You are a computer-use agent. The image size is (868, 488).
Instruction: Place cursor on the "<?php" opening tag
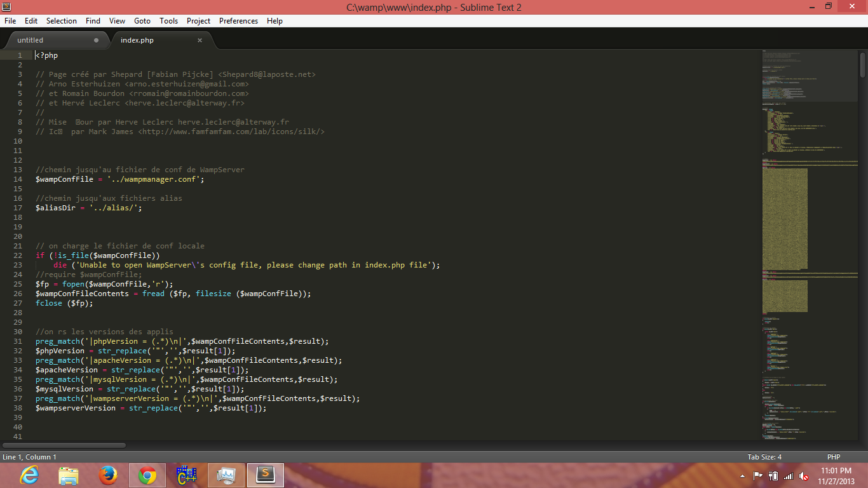point(46,55)
